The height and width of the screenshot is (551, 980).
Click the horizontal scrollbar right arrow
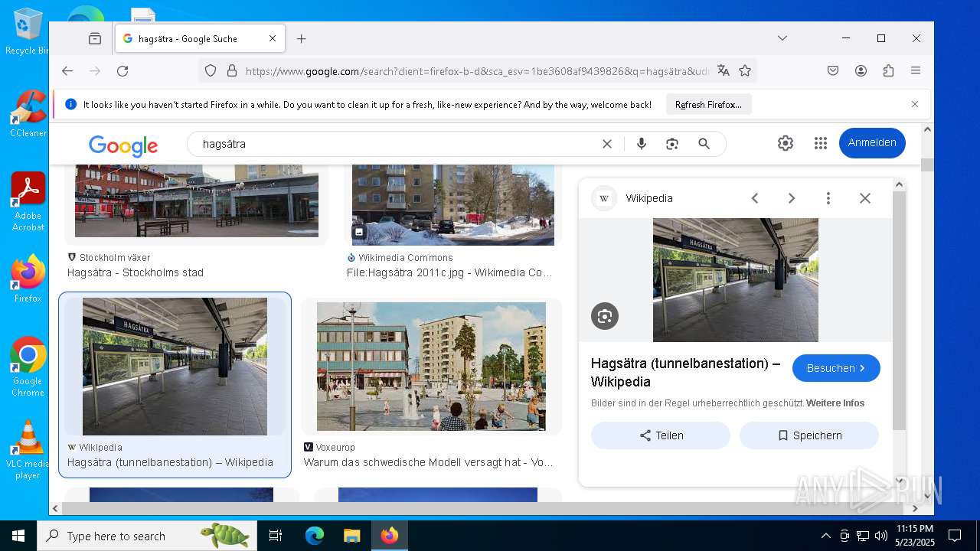[x=915, y=508]
